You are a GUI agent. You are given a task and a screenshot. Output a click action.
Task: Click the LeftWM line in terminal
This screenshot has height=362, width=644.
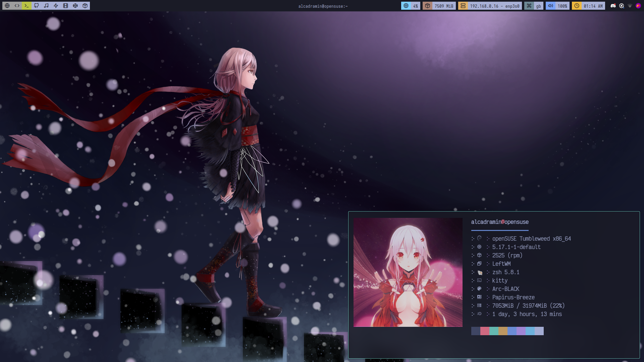[x=501, y=264]
